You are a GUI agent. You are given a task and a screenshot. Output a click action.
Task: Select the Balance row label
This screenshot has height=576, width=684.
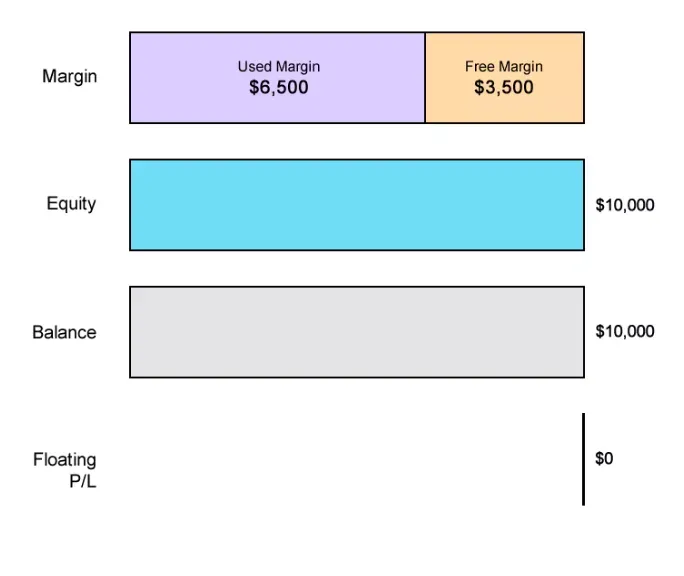(x=64, y=332)
